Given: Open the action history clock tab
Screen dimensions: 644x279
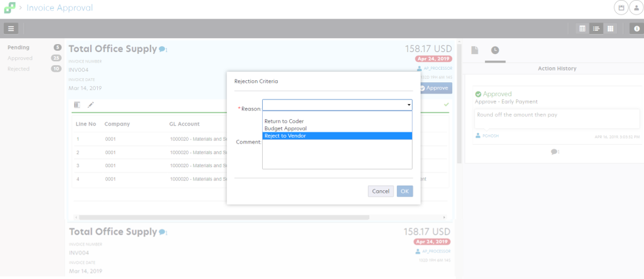Looking at the screenshot, I should [x=495, y=50].
